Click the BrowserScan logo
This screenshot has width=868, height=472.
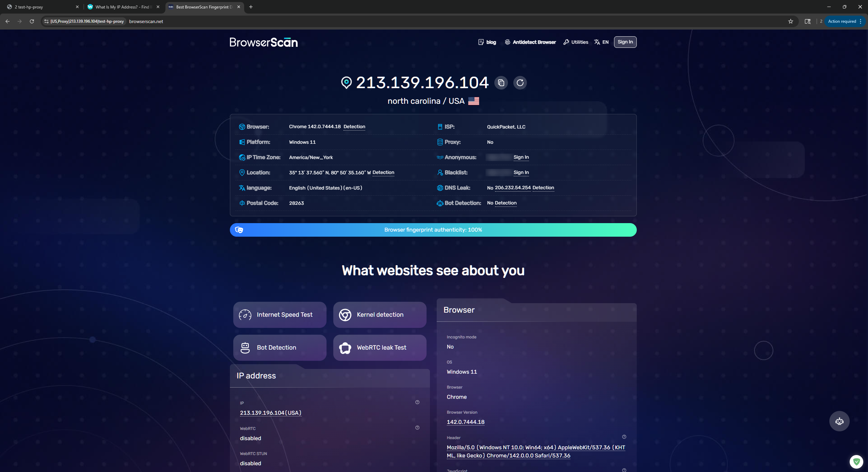(x=263, y=42)
